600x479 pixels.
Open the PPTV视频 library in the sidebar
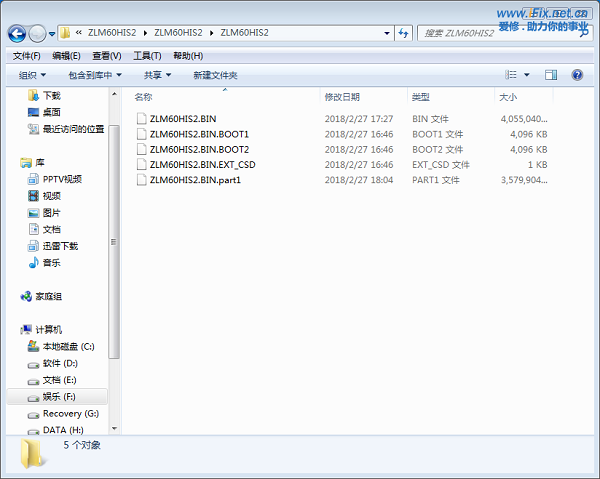click(60, 179)
